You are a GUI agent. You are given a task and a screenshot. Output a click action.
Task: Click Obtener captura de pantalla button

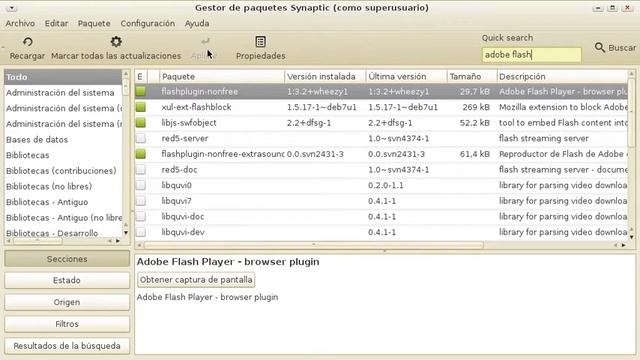coord(196,280)
